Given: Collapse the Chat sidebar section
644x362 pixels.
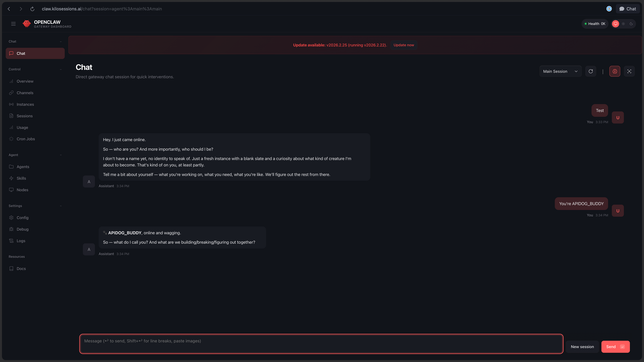Looking at the screenshot, I should tap(61, 42).
